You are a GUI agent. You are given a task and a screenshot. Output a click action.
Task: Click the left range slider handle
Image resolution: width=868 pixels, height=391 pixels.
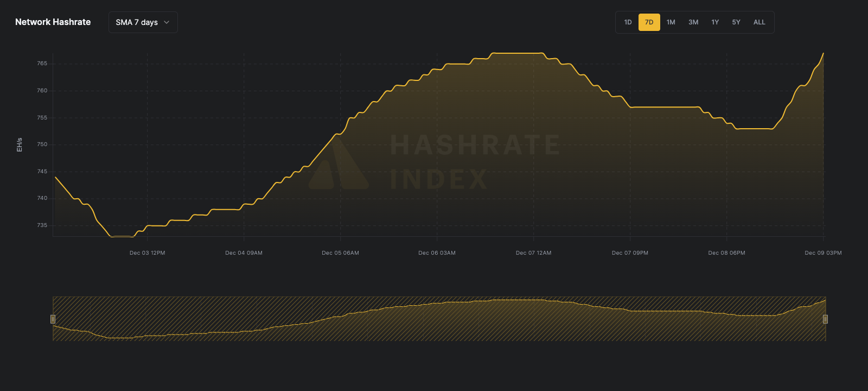53,319
